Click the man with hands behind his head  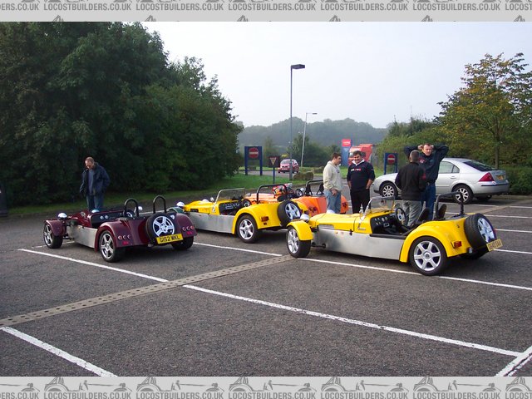(x=429, y=170)
